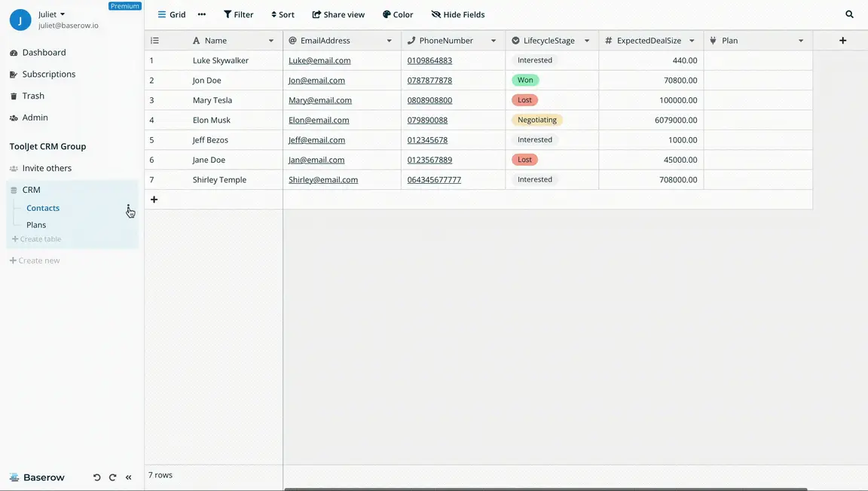Viewport: 868px width, 491px height.
Task: Open the Filter options
Action: click(x=238, y=14)
